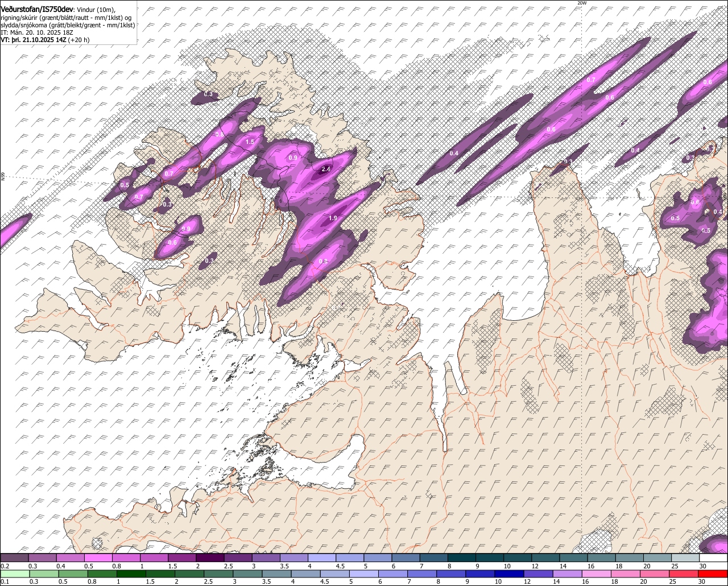Viewport: 728px width, 586px height.
Task: Click the Veðurstofan/IS750dev title text
Action: pyautogui.click(x=36, y=9)
